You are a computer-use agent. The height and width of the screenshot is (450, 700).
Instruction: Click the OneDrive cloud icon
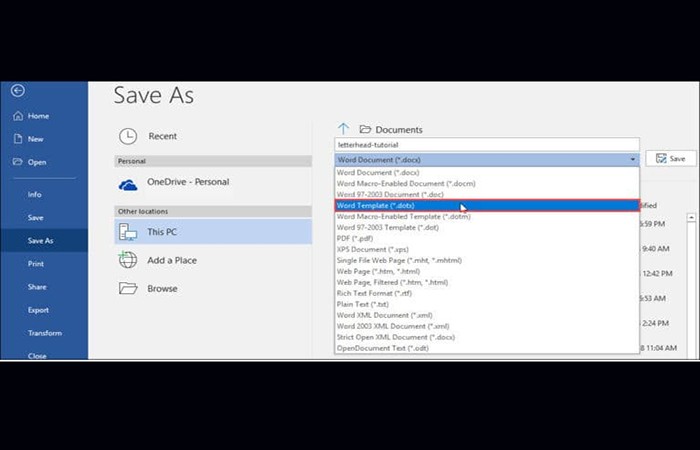pyautogui.click(x=128, y=185)
